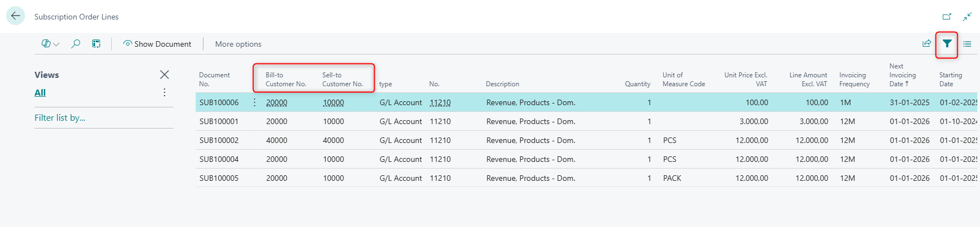980x227 pixels.
Task: Click the share icon
Action: [x=926, y=44]
